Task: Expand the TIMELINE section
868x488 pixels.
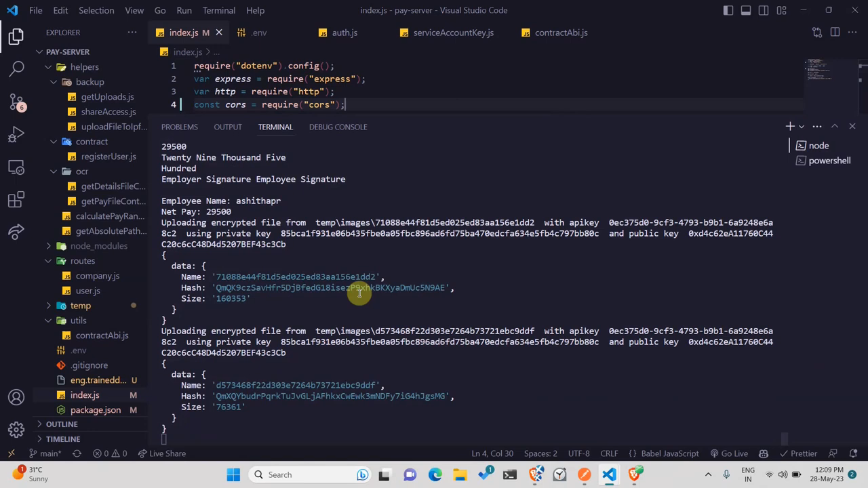Action: tap(91, 439)
